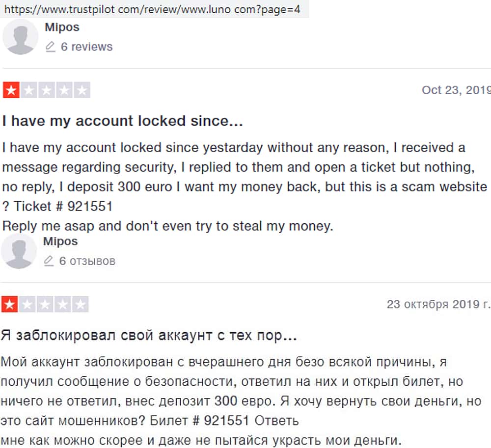This screenshot has width=491, height=448.
Task: Click the pencil icon beside "6 отзывов"
Action: (x=49, y=261)
